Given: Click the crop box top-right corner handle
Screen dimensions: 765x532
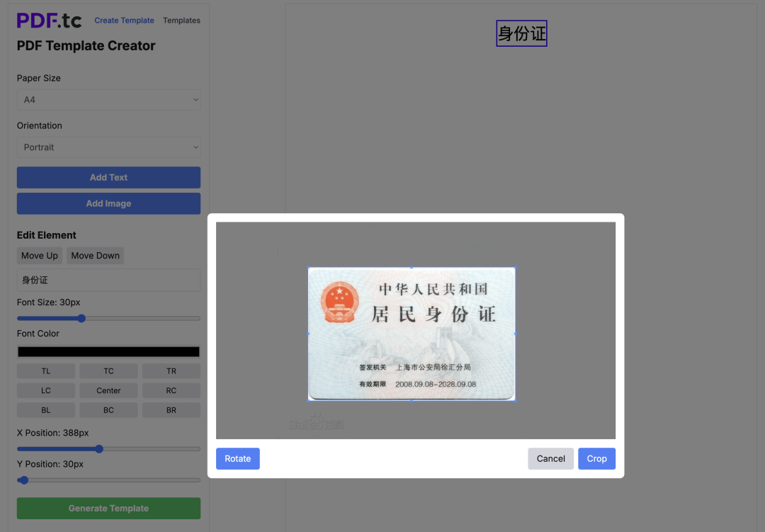Looking at the screenshot, I should (x=516, y=268).
